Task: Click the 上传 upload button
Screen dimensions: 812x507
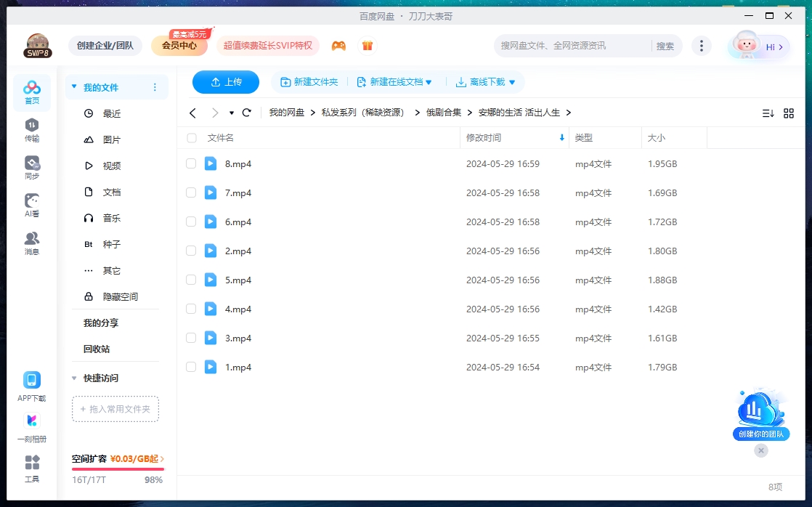Action: tap(225, 82)
